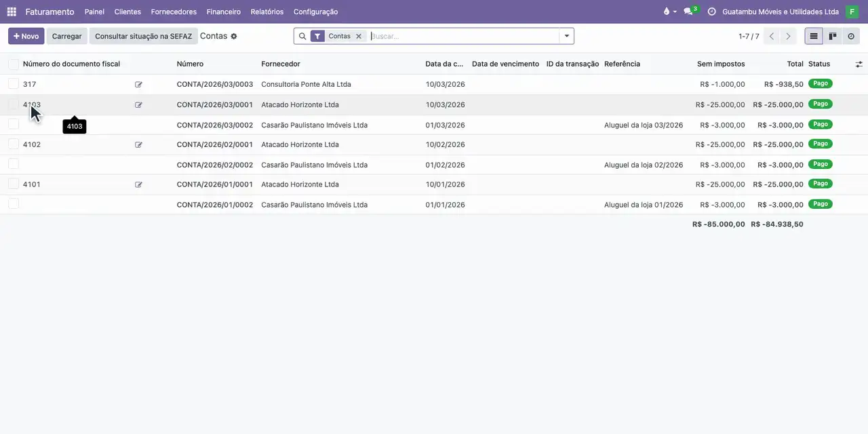The width and height of the screenshot is (868, 434).
Task: Click Atacado Horizonte Ltda in row 4102
Action: (x=300, y=144)
